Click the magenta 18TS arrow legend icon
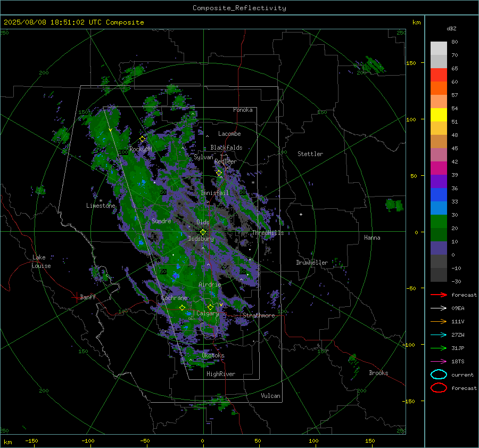This screenshot has height=448, width=479. [439, 362]
